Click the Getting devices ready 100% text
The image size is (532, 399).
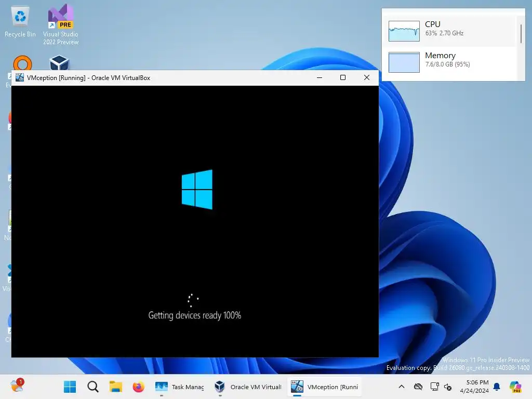point(195,315)
